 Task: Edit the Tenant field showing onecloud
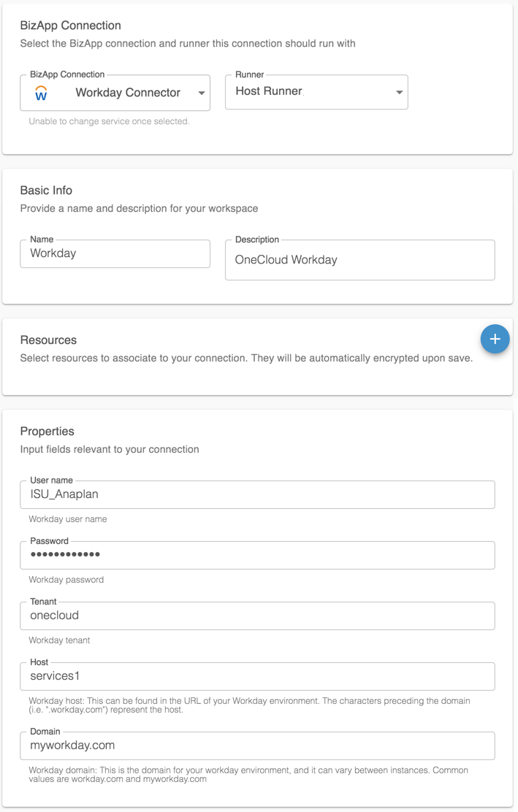257,616
